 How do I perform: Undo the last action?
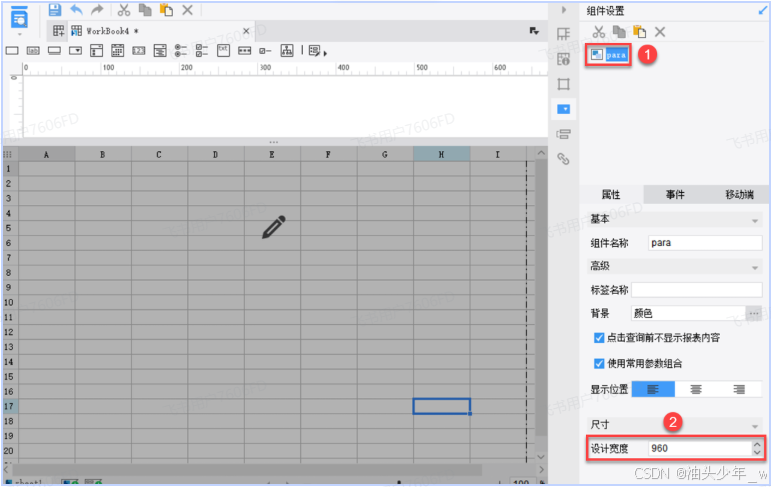click(77, 9)
